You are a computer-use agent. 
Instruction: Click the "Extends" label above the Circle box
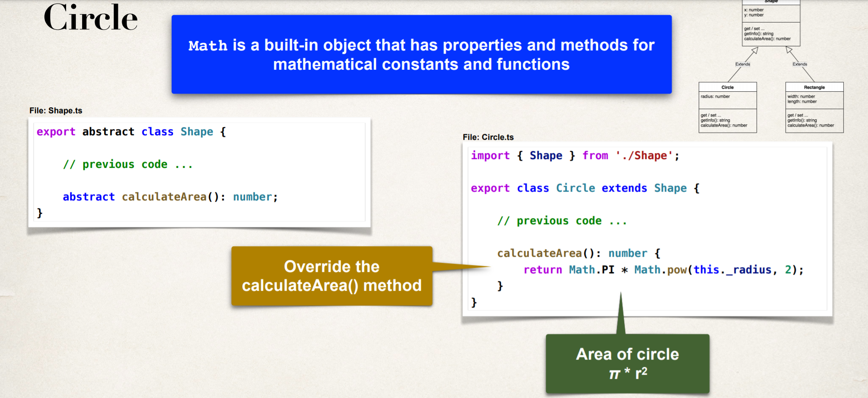coord(743,64)
